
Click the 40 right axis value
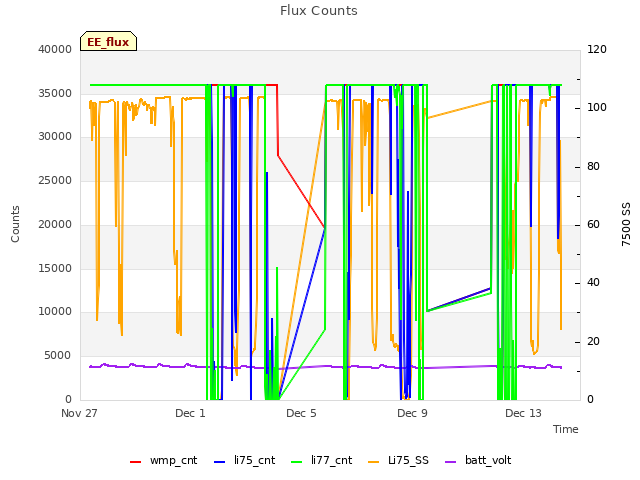coord(593,283)
